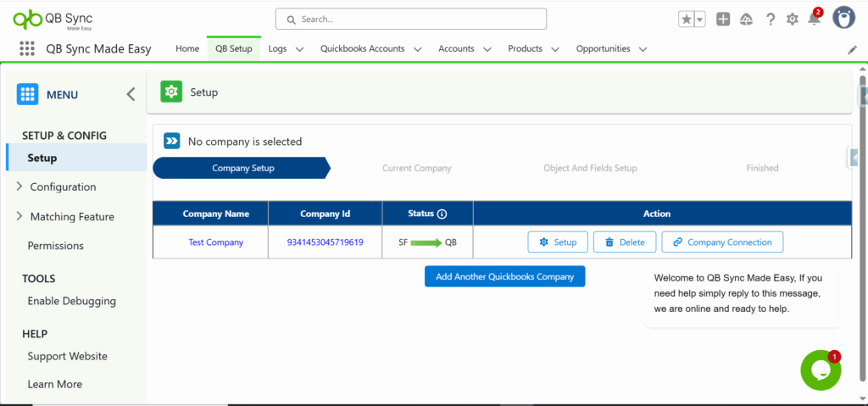Open the Test Company link
868x406 pixels.
pos(216,242)
